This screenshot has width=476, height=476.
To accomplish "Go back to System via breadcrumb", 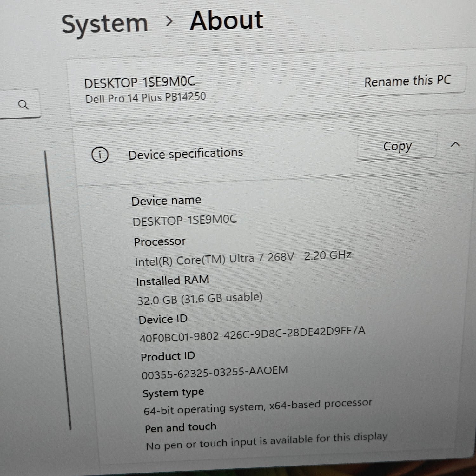I will tap(105, 24).
